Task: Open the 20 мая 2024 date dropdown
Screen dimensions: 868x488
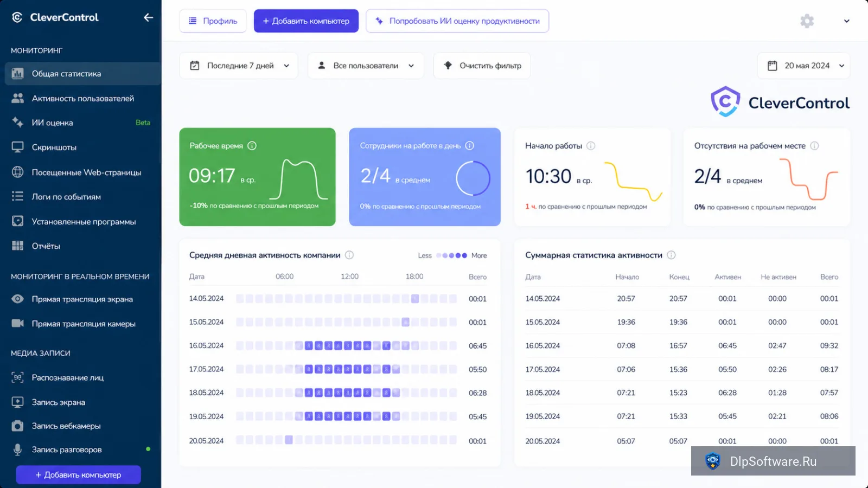Action: point(803,66)
